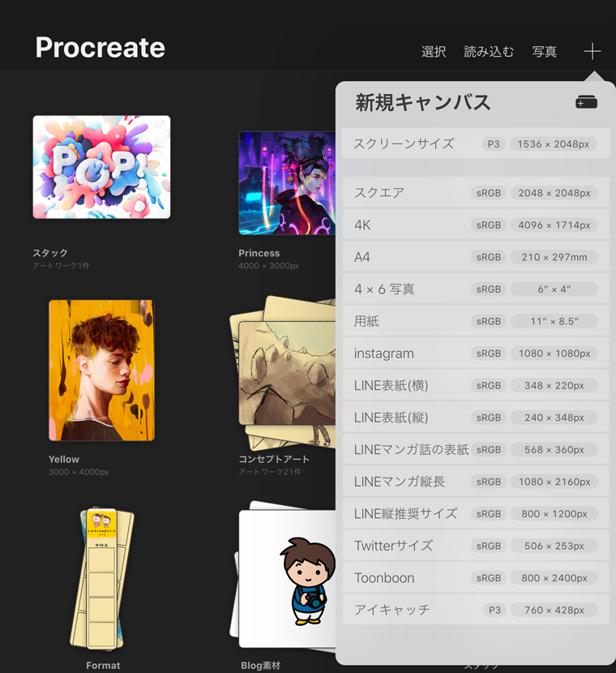Choose LINEマンガ縦長 preset
Image resolution: width=616 pixels, height=673 pixels.
(x=476, y=482)
